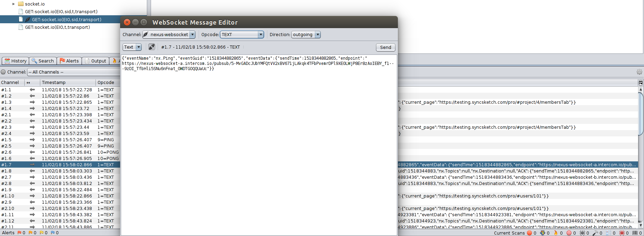The image size is (644, 236).
Task: Switch to the History tab
Action: coord(16,61)
